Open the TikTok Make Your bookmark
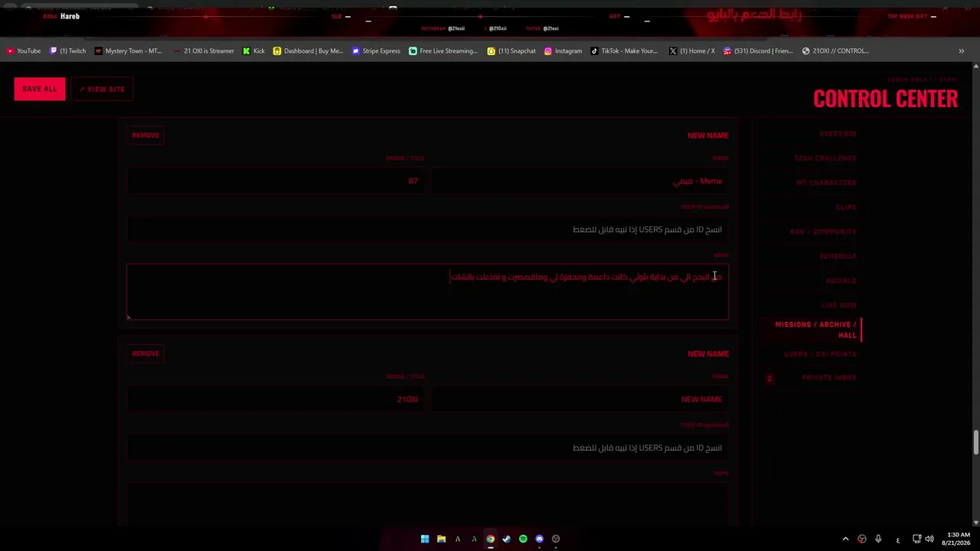This screenshot has width=980, height=551. tap(624, 51)
